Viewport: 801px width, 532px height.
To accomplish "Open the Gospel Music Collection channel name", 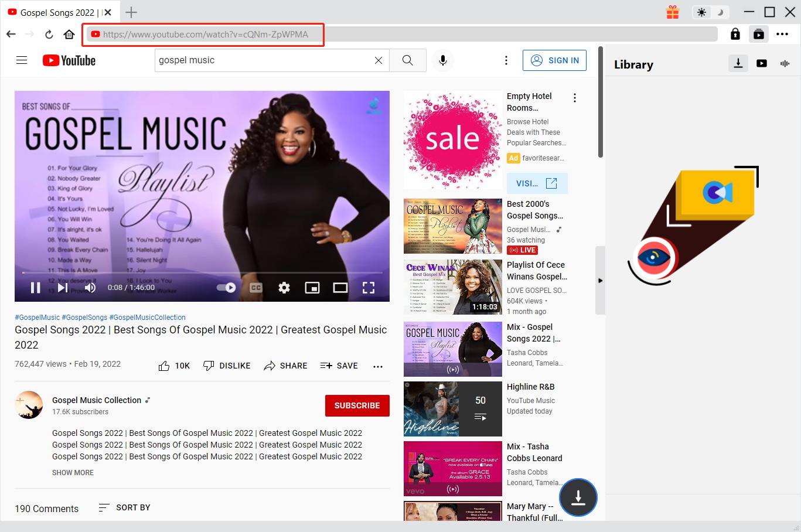I will (x=97, y=400).
